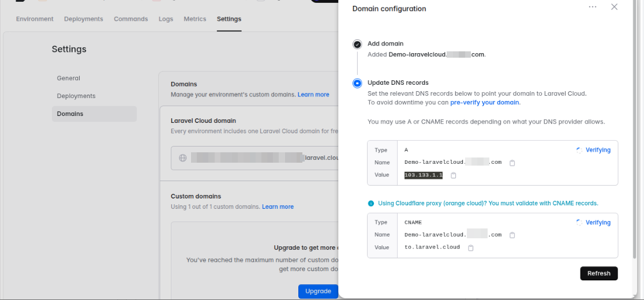Screen dimensions: 644x300
Task: Switch to the Deployments tab
Action: (83, 19)
